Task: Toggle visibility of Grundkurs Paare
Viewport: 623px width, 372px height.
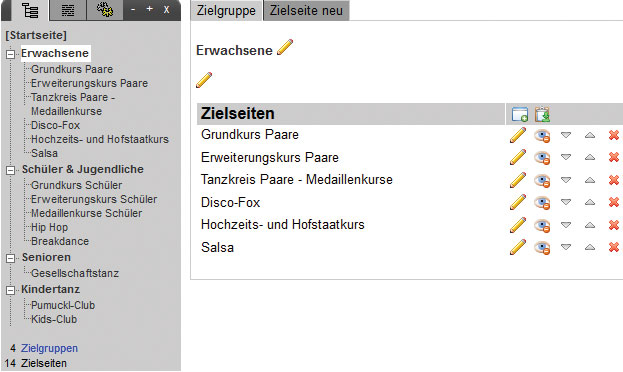Action: [x=542, y=136]
